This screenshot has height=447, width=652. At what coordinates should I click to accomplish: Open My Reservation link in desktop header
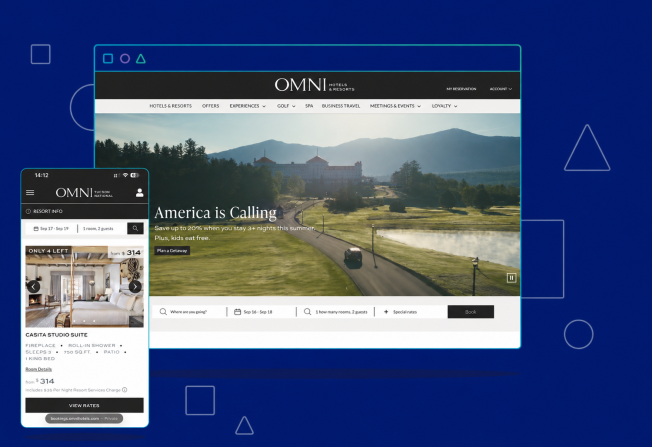(x=461, y=89)
